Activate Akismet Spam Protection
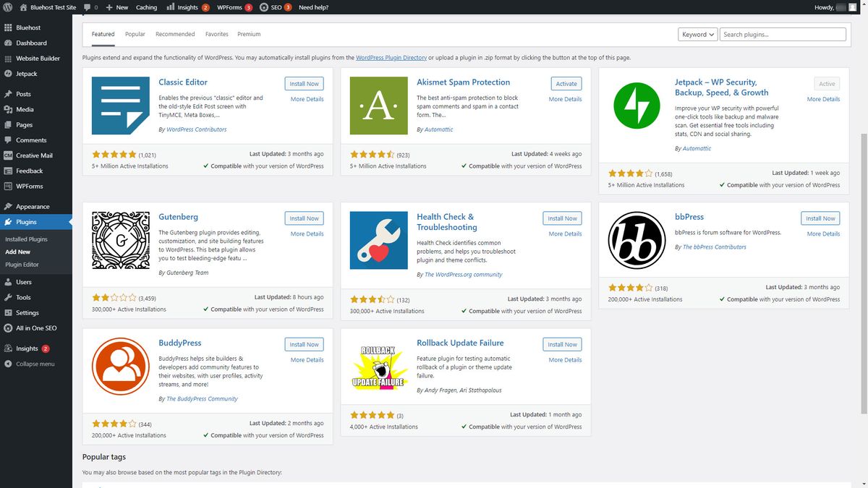Image resolution: width=868 pixels, height=488 pixels. click(x=566, y=84)
